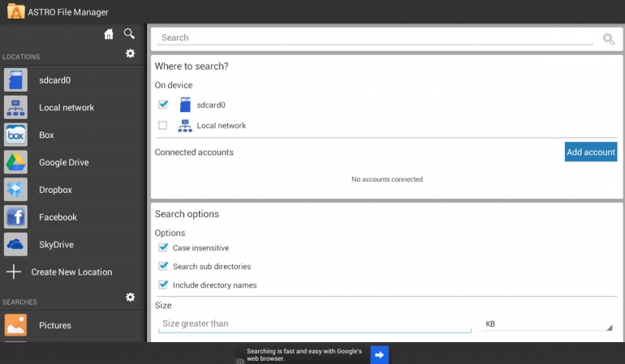Screen dimensions: 625x364
Task: Click Add account button
Action: [x=590, y=152]
